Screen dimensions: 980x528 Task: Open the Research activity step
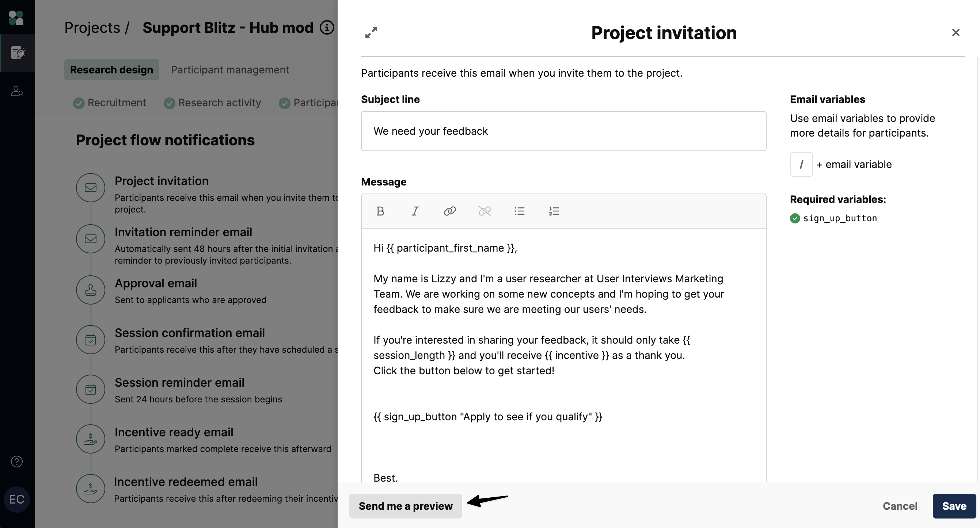(x=220, y=103)
